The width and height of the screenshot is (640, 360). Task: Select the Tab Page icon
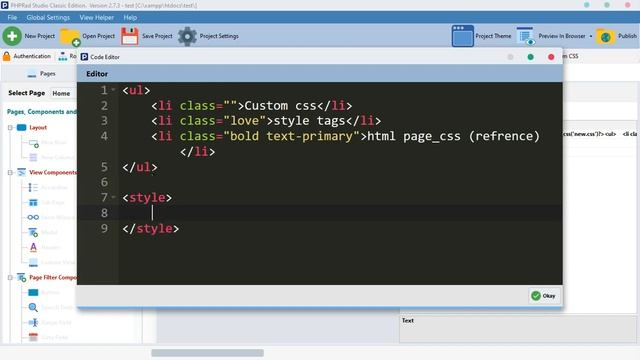(33, 202)
